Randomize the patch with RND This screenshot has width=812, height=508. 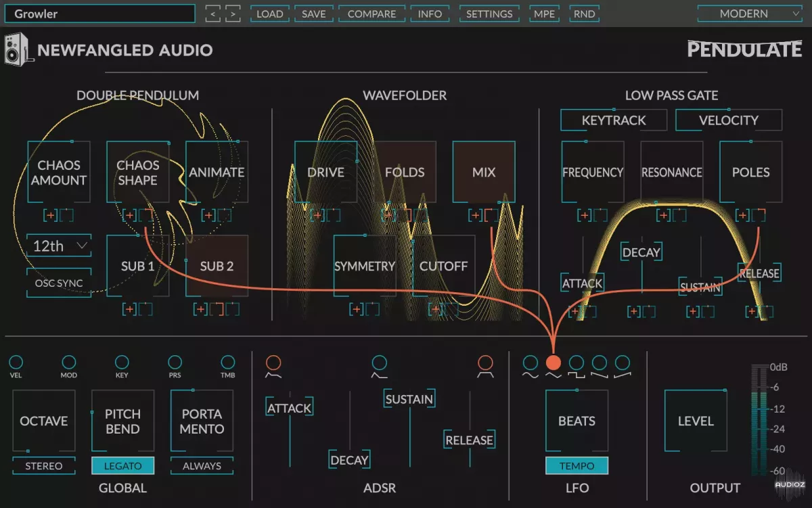585,14
